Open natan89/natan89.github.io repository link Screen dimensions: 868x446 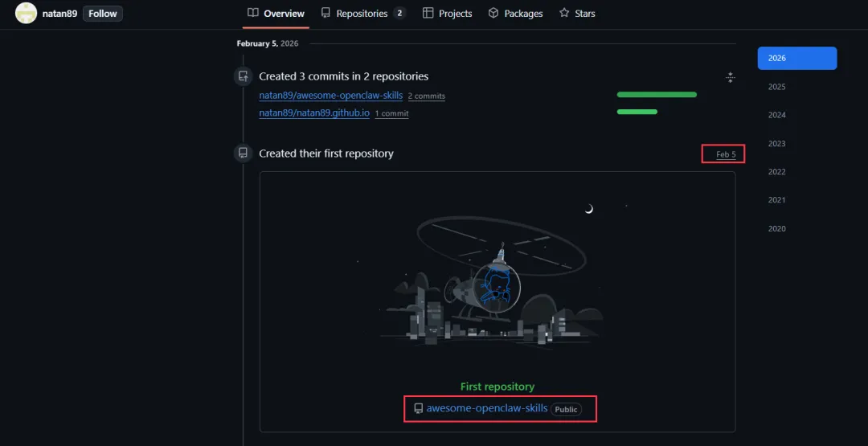tap(314, 113)
